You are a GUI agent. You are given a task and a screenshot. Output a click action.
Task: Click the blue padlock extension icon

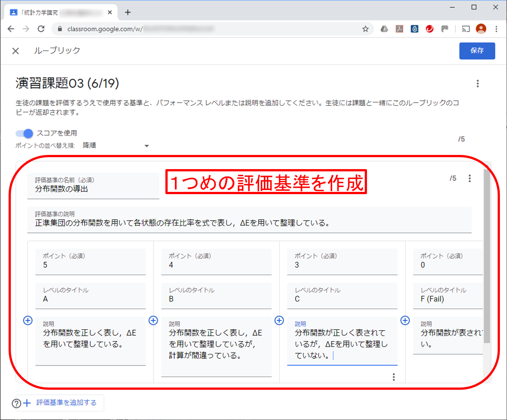pyautogui.click(x=414, y=29)
